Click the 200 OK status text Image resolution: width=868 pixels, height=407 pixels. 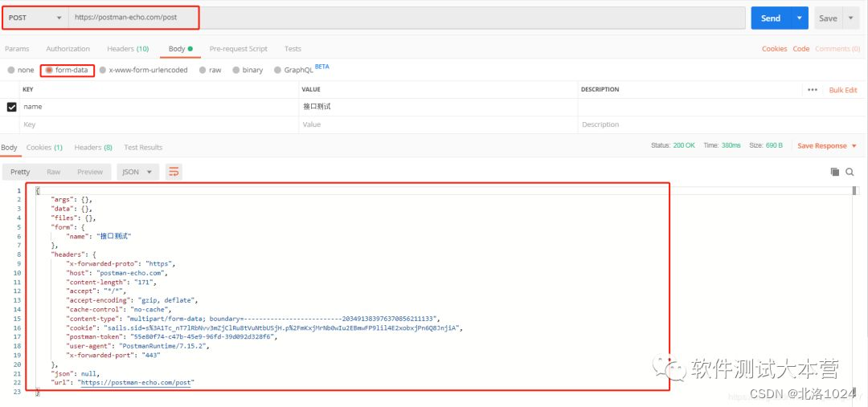point(684,145)
